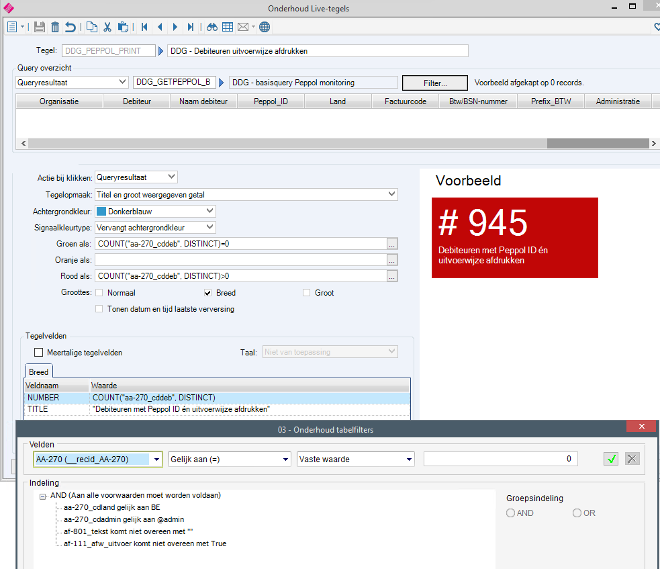Click the trash delete icon
The width and height of the screenshot is (660, 570).
[55, 27]
